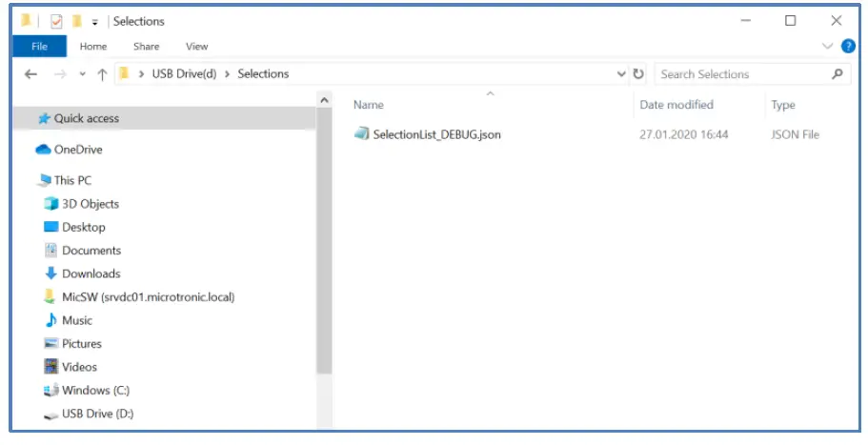Open Downloads in navigation pane
Image resolution: width=868 pixels, height=445 pixels.
pyautogui.click(x=82, y=273)
